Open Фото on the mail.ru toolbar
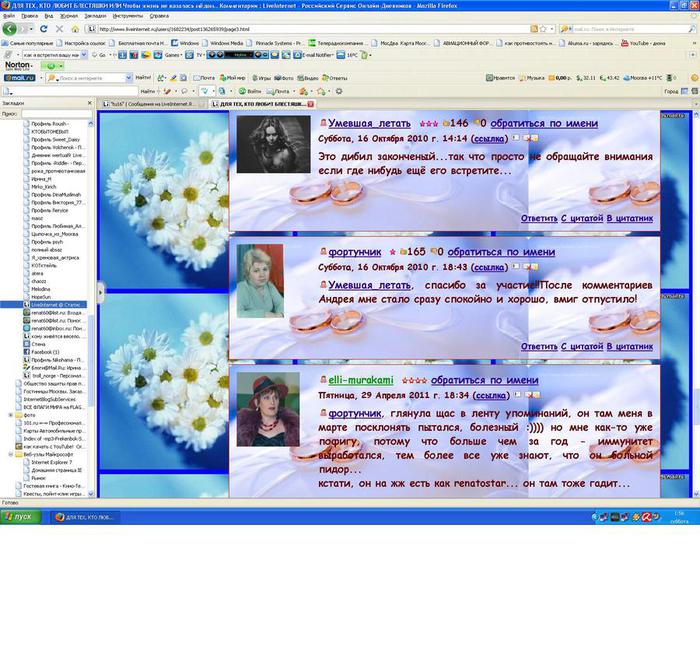 284,78
